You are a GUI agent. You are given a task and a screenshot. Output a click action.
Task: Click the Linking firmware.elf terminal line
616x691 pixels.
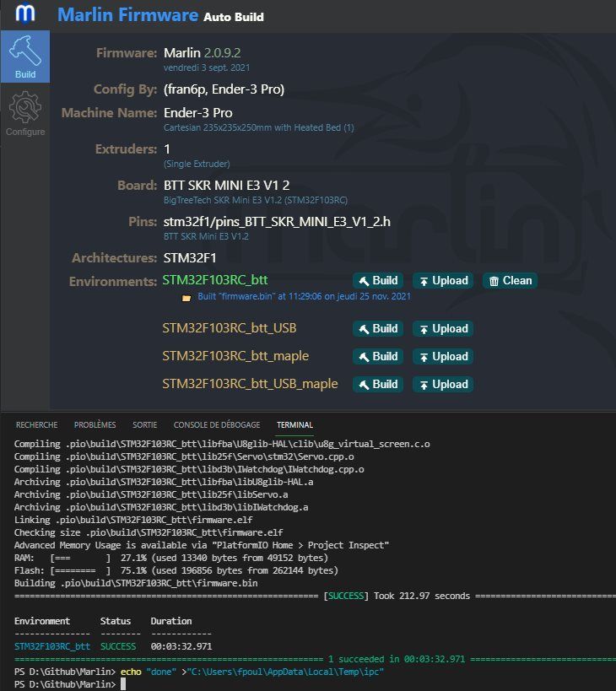pyautogui.click(x=133, y=520)
